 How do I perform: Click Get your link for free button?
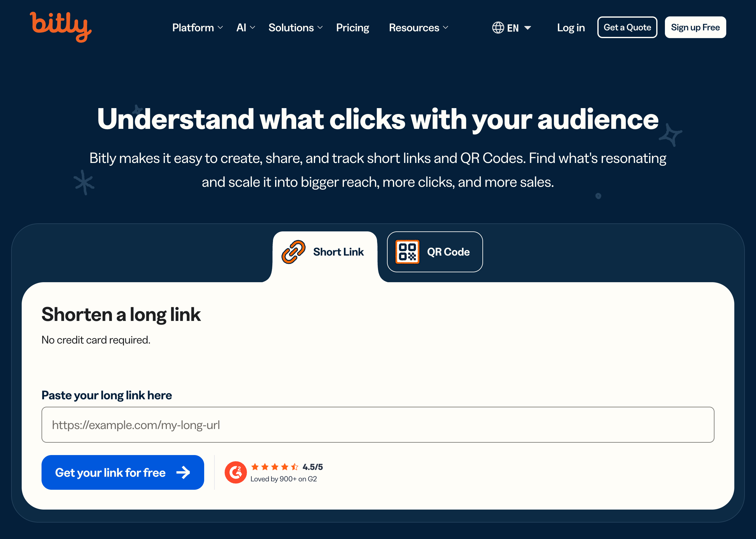(x=123, y=472)
